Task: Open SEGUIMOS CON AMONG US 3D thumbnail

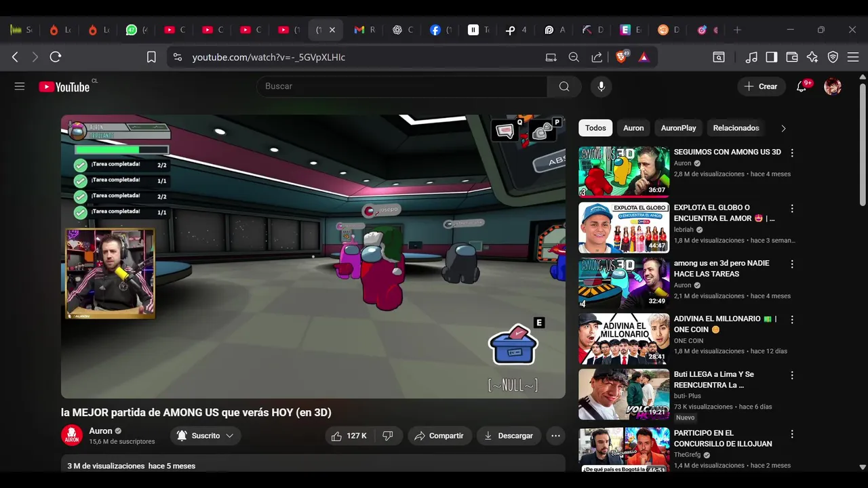Action: pos(624,171)
